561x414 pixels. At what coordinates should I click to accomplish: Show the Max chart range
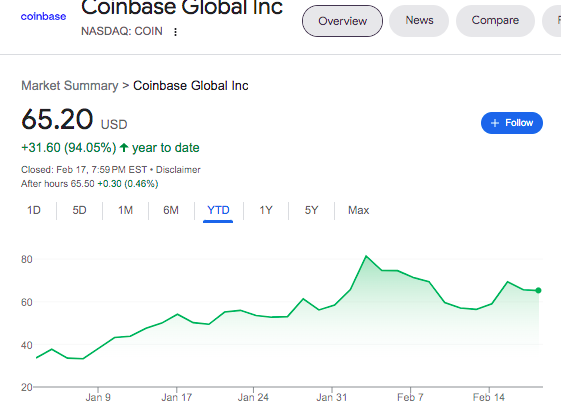358,210
